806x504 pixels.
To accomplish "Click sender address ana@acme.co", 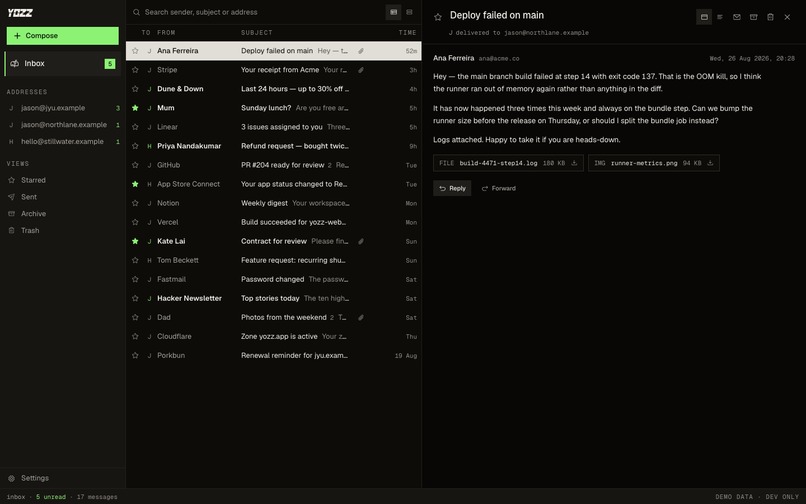I will (499, 59).
